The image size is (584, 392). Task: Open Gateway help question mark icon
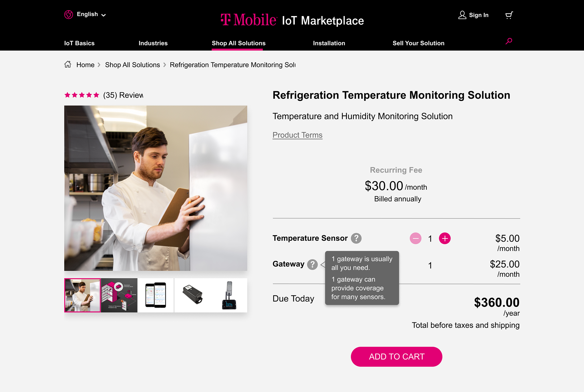(312, 264)
